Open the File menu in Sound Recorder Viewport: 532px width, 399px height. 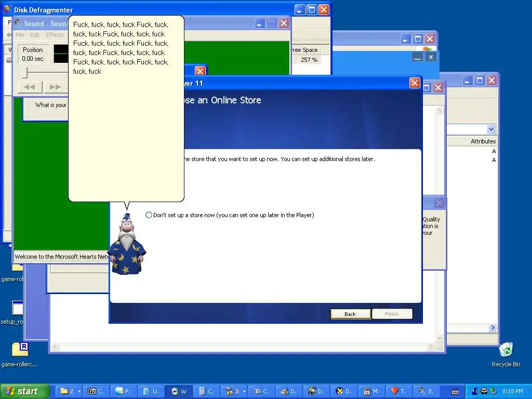point(20,35)
